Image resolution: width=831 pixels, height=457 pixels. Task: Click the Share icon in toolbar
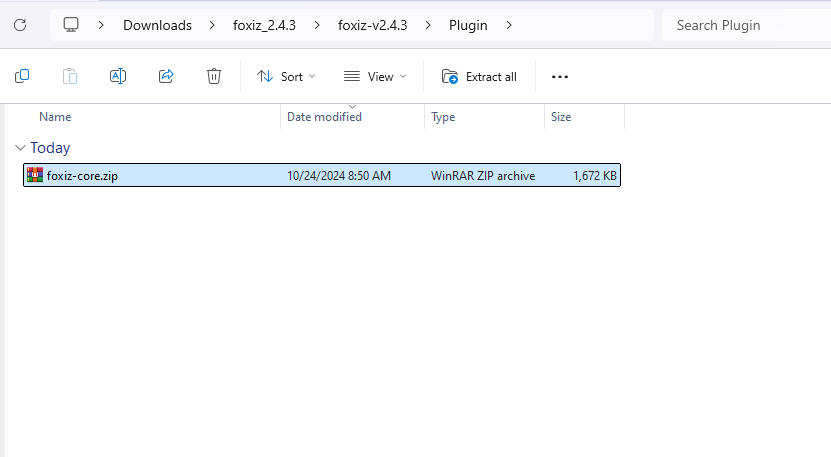point(166,76)
